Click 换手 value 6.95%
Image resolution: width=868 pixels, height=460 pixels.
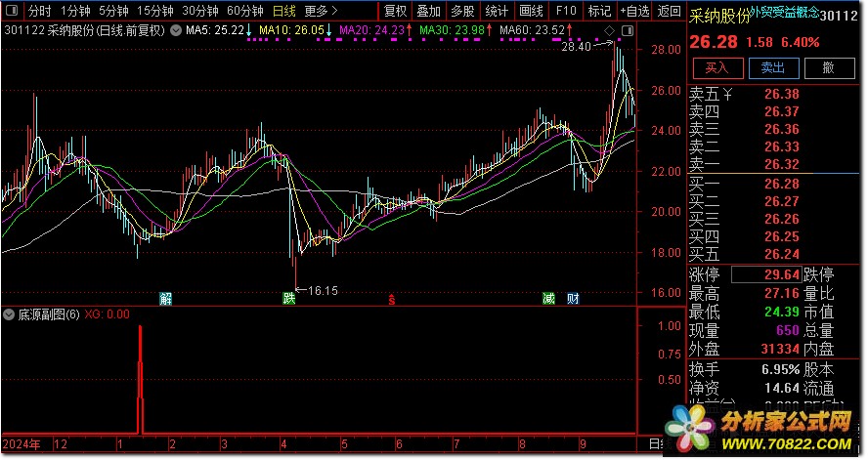[x=781, y=369]
